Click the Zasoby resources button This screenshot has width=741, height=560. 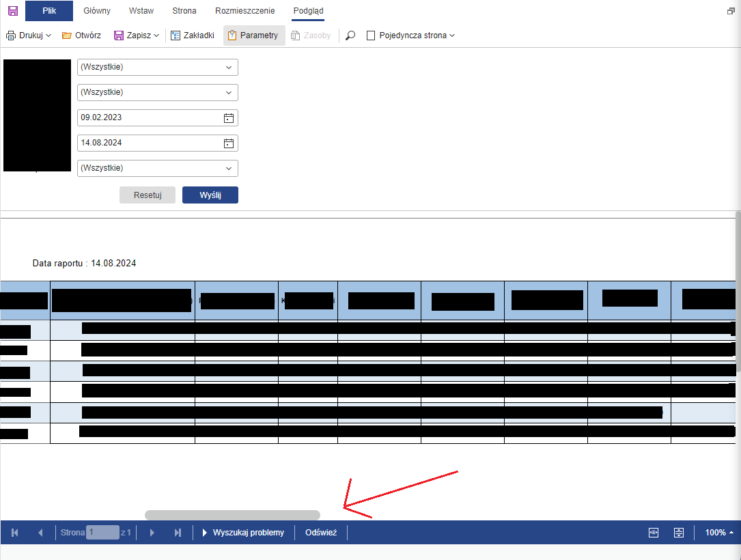coord(311,36)
